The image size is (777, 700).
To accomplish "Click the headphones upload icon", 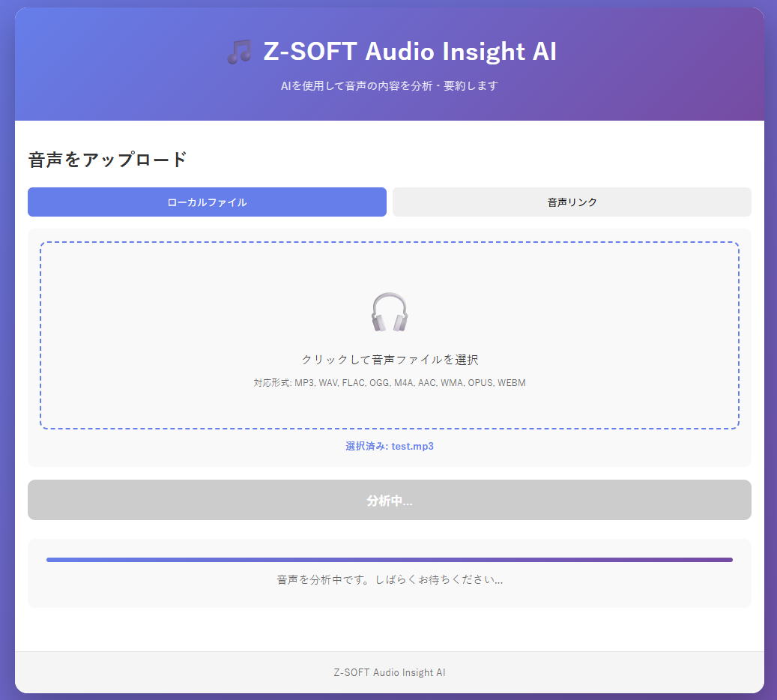I will 390,313.
